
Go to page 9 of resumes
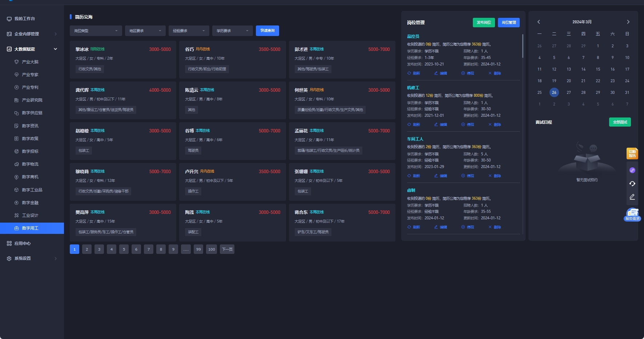(173, 249)
